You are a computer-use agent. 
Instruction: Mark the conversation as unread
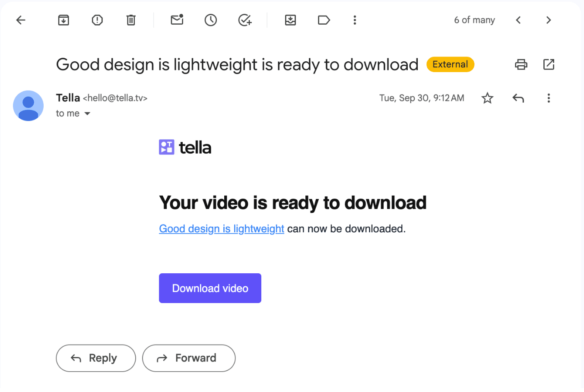pos(177,20)
